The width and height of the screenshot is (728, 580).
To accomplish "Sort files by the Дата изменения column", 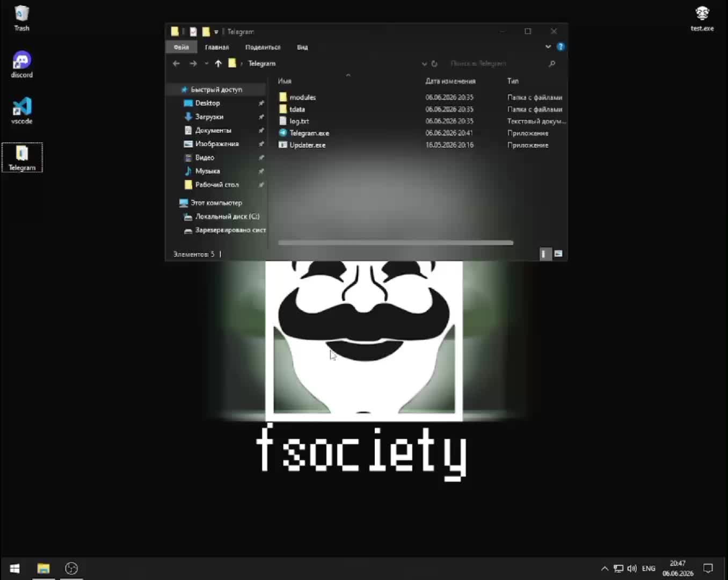I will coord(450,81).
